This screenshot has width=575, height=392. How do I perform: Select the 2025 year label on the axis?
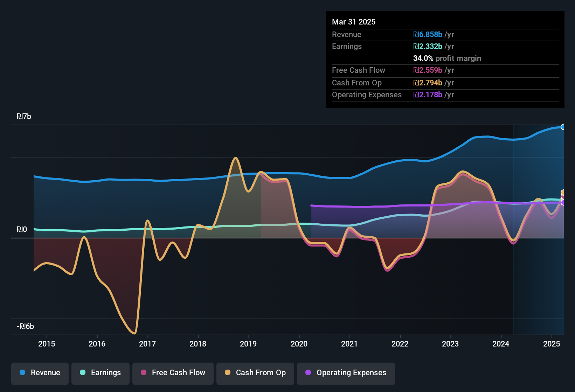click(552, 344)
